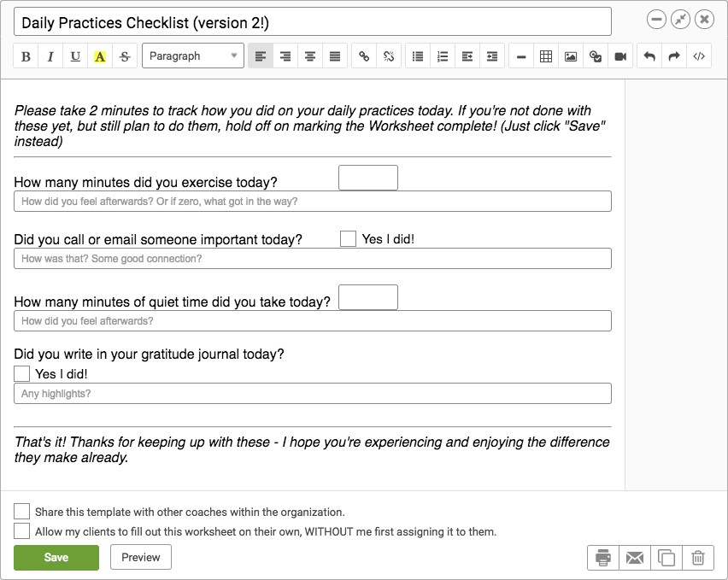Insert a video using the camera icon
Viewport: 728px width, 580px height.
coord(620,56)
